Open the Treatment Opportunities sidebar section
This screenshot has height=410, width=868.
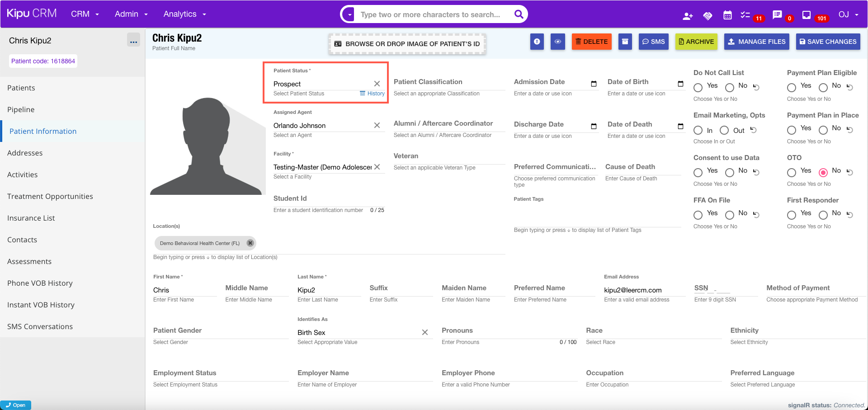click(x=50, y=196)
